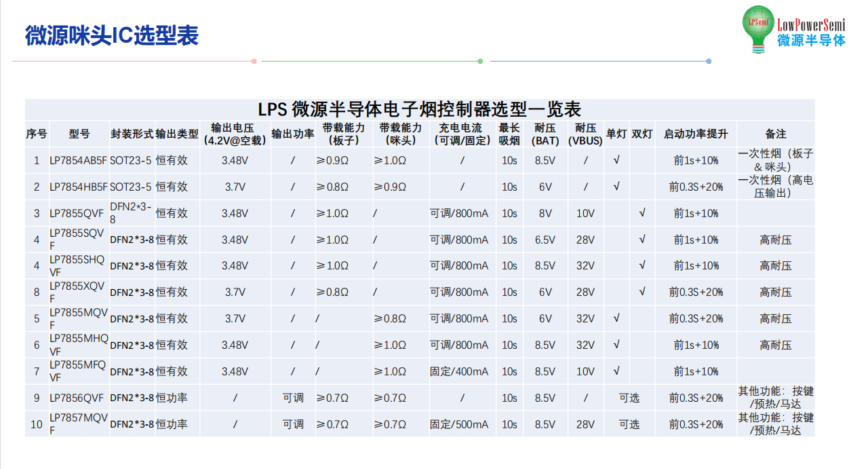Click the 带载能力（板子）column header

pos(344,134)
